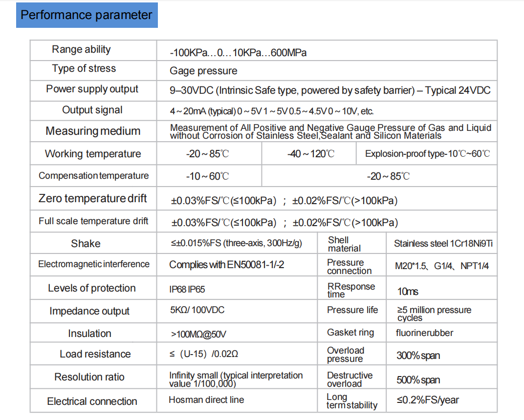Screen dimensions: 524x420
Task: Select the Range ability label cell
Action: [x=81, y=49]
